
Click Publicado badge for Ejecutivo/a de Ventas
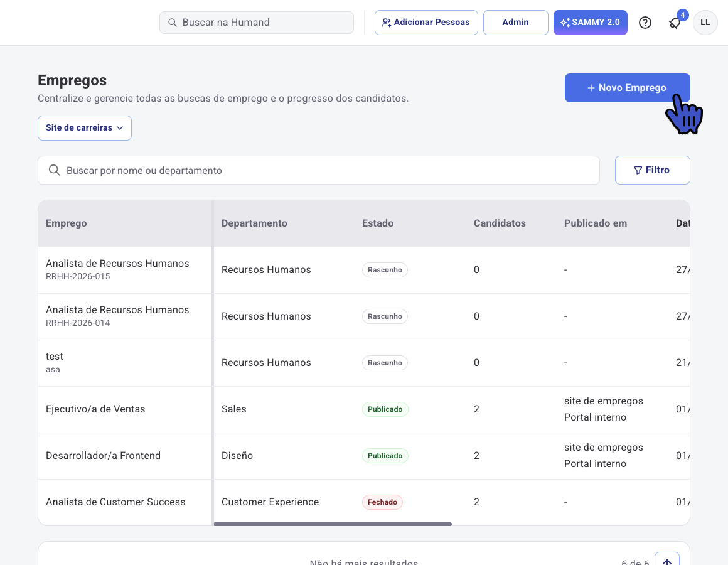[x=385, y=409]
